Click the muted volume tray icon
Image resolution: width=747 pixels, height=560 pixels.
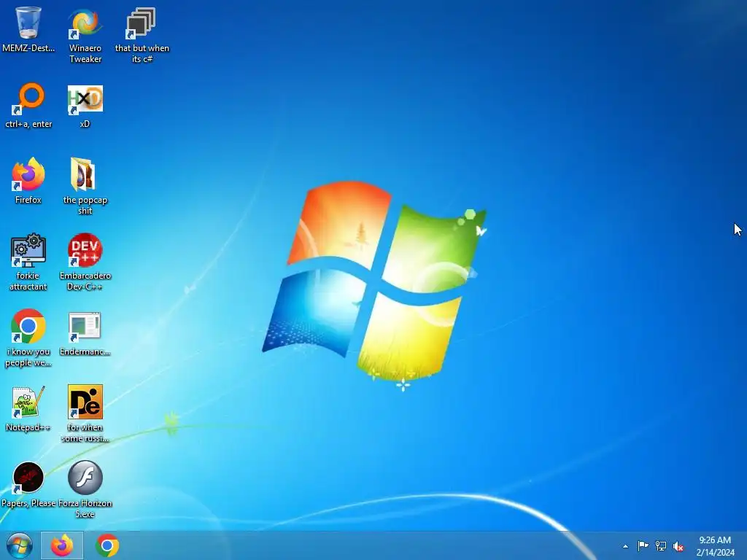coord(678,546)
